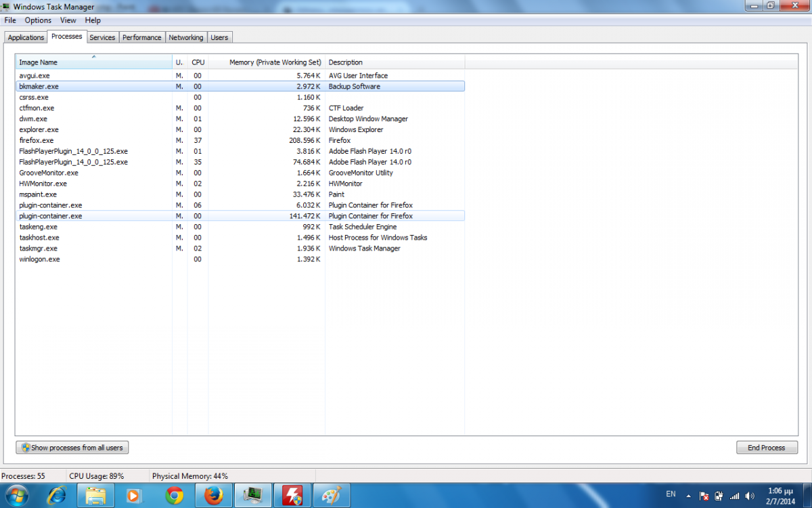Switch to Paint via taskbar icon
Screen dimensions: 812x508
tap(332, 495)
